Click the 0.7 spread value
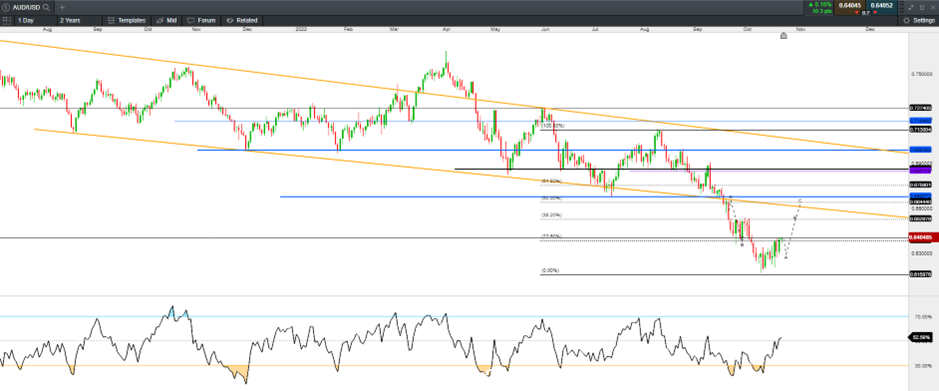 pos(866,13)
